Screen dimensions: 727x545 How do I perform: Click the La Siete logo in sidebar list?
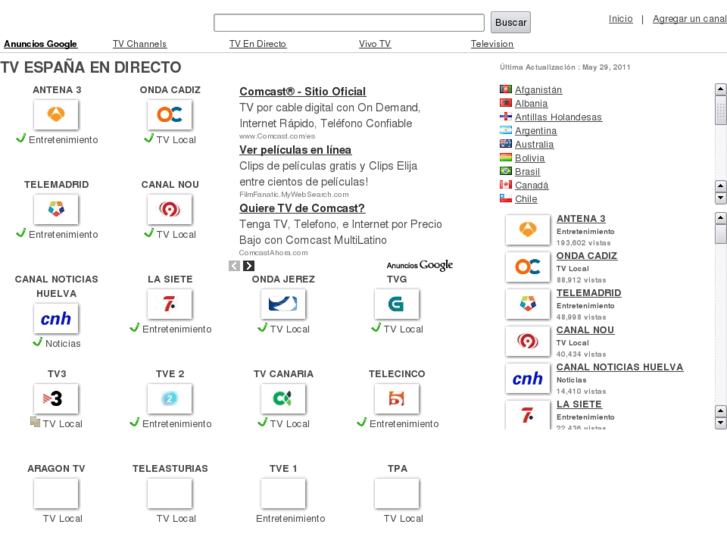528,415
